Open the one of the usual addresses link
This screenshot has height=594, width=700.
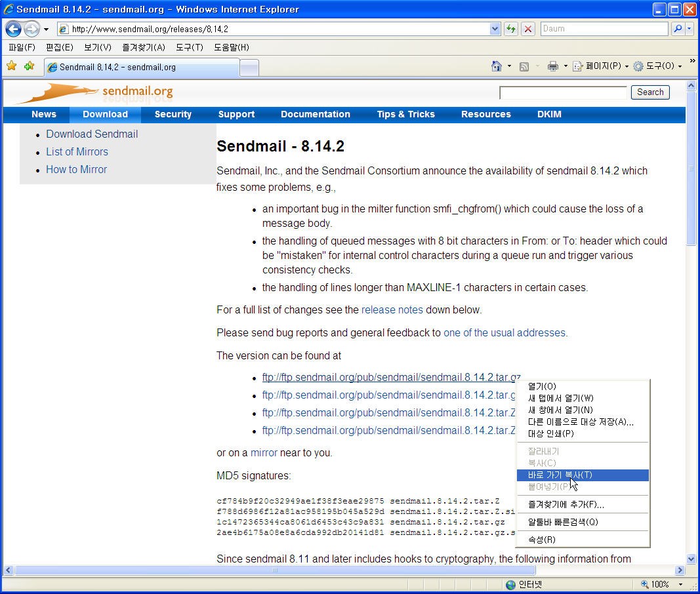pyautogui.click(x=505, y=332)
